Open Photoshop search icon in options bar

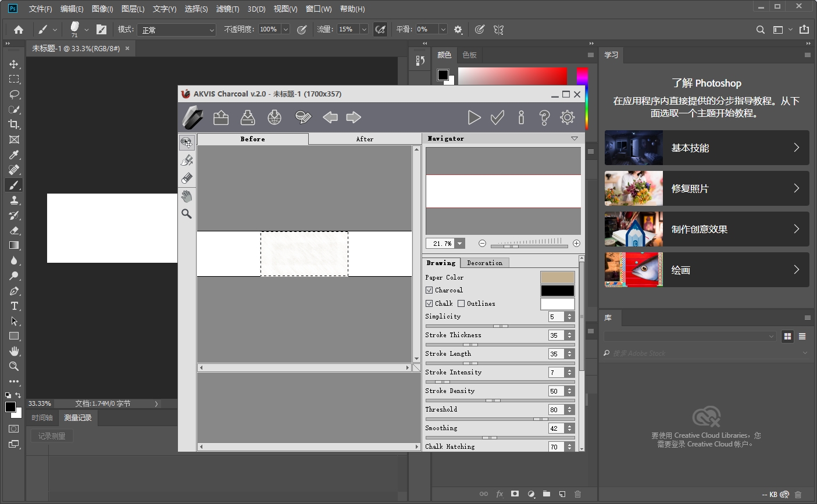(x=761, y=30)
